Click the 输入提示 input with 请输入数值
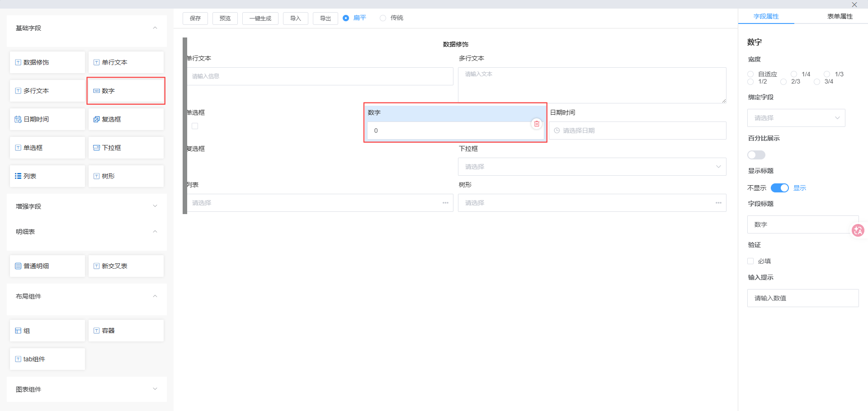Viewport: 868px width, 411px height. point(803,298)
